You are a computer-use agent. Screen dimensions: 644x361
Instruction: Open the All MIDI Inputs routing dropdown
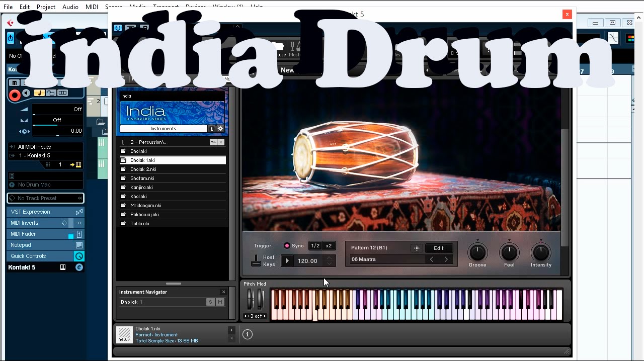coord(45,147)
